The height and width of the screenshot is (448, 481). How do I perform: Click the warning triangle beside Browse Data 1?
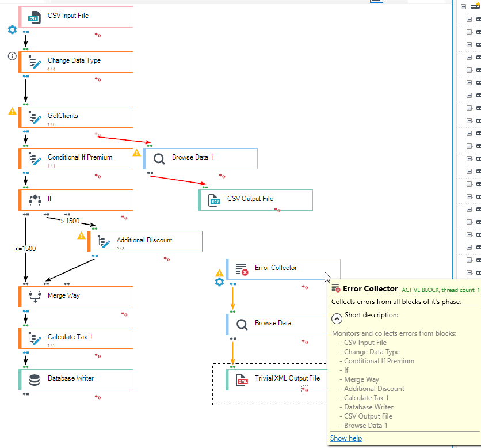[137, 152]
